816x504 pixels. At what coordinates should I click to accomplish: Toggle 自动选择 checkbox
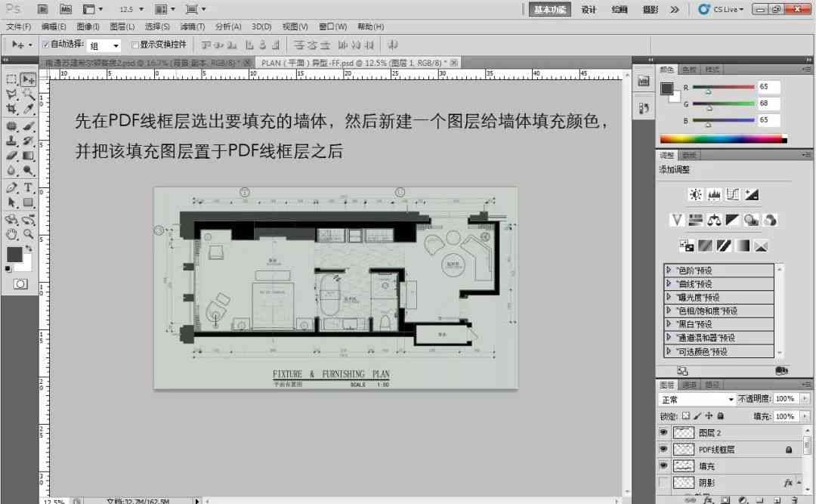coord(45,45)
